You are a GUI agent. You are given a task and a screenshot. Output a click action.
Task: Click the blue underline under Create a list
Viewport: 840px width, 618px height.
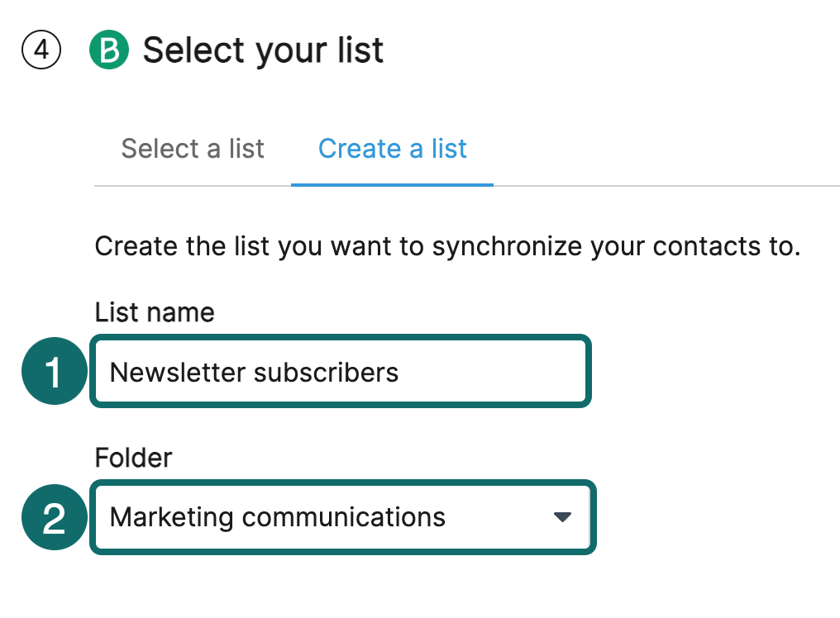392,184
